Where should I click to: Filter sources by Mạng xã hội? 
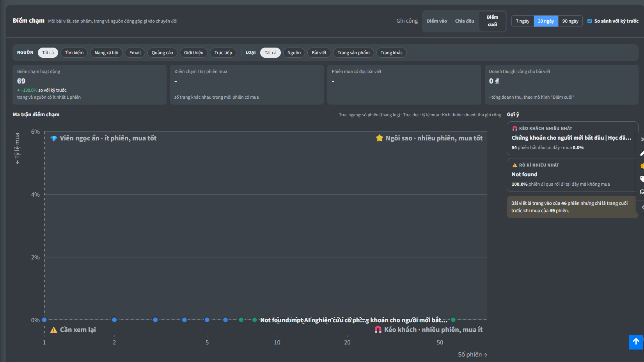point(106,53)
